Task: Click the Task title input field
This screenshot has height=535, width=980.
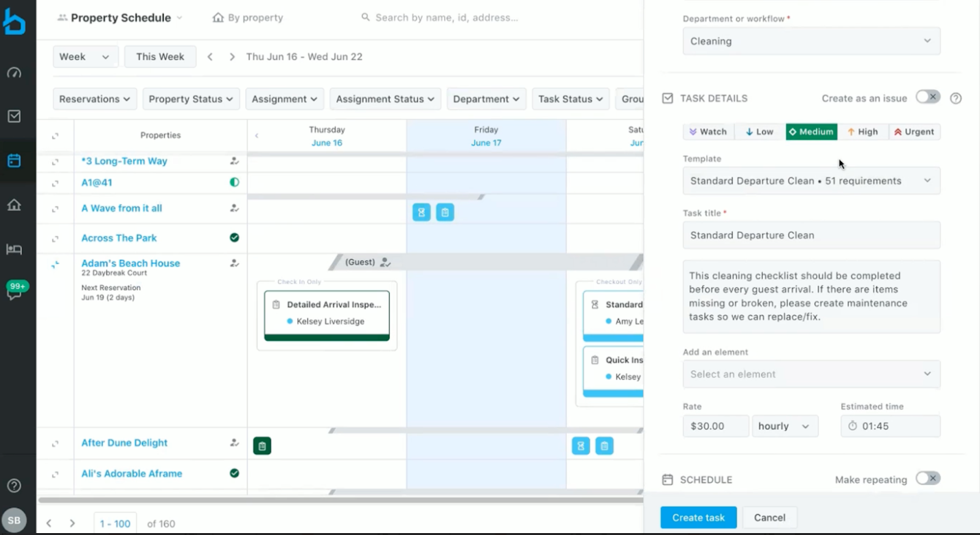Action: 811,235
